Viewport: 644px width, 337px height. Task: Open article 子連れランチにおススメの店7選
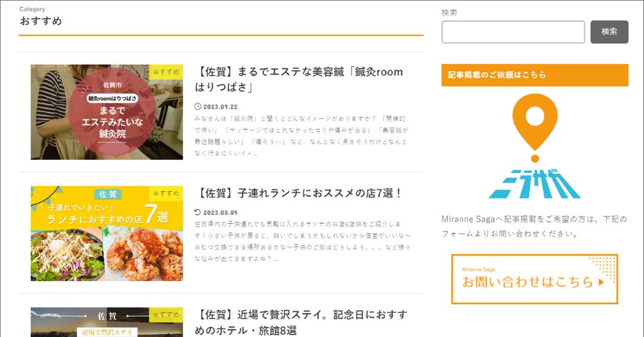tap(299, 193)
